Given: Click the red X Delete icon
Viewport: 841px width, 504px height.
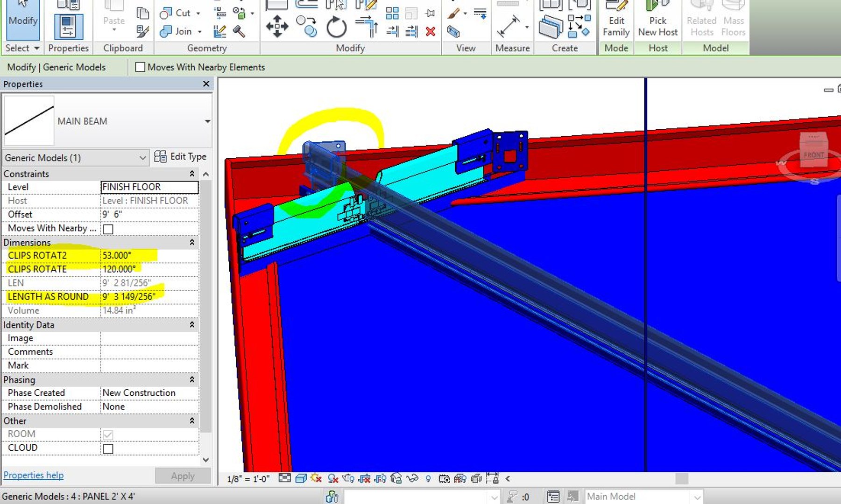Looking at the screenshot, I should point(431,31).
